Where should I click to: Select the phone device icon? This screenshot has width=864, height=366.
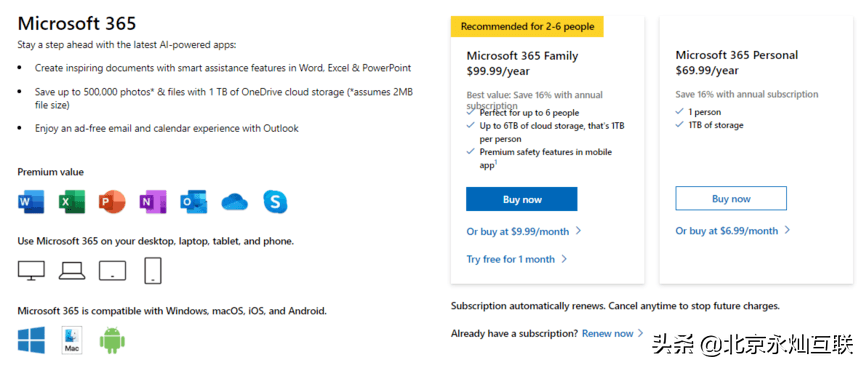tap(153, 271)
